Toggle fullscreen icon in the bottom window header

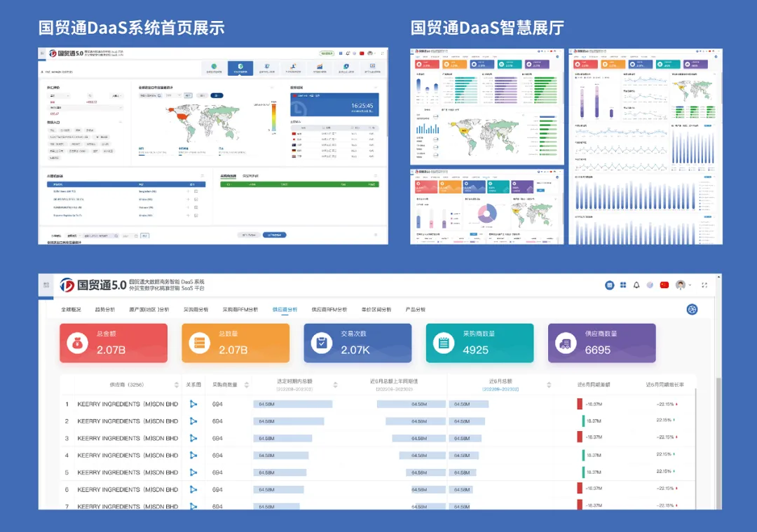pyautogui.click(x=704, y=285)
